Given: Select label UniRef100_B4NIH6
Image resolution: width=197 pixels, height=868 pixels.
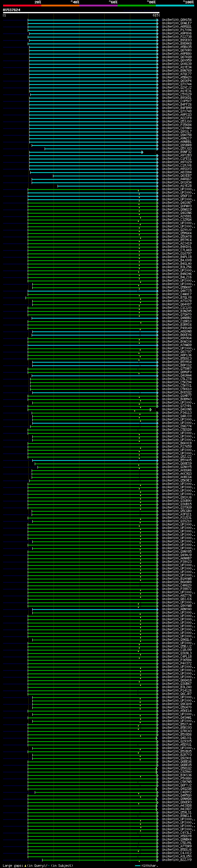Looking at the screenshot, I should [x=177, y=274].
